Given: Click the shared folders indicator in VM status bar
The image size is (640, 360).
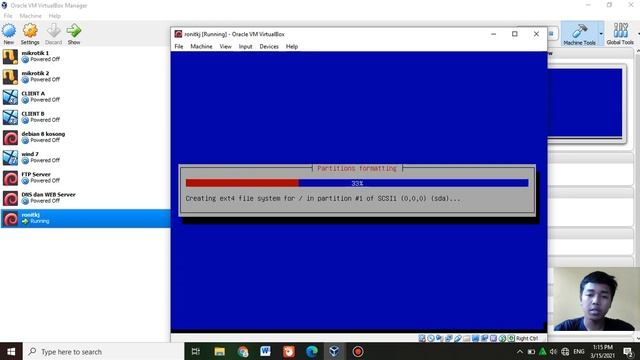Looking at the screenshot, I should tap(467, 338).
